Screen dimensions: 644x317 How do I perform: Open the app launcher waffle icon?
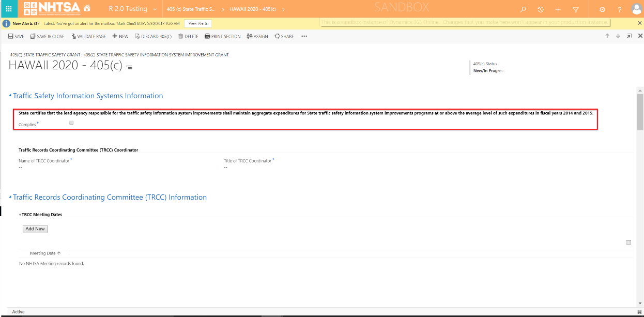9,9
